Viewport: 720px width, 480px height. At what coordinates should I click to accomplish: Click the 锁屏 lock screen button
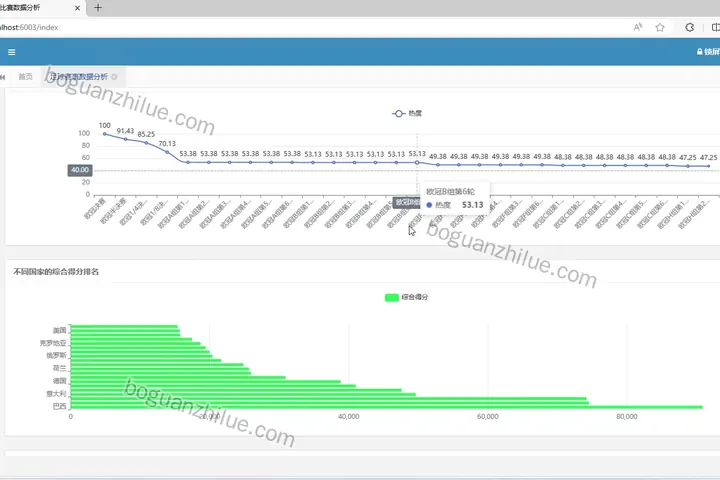pyautogui.click(x=709, y=51)
